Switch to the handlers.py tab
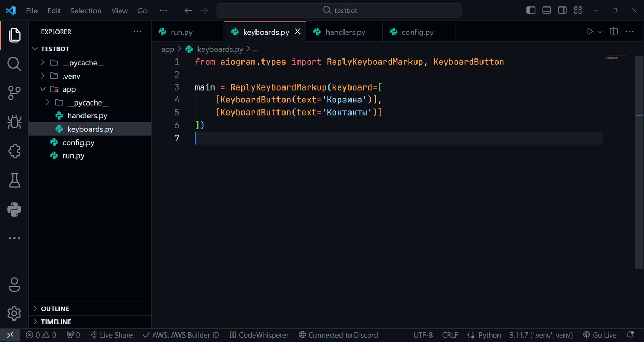 coord(345,32)
